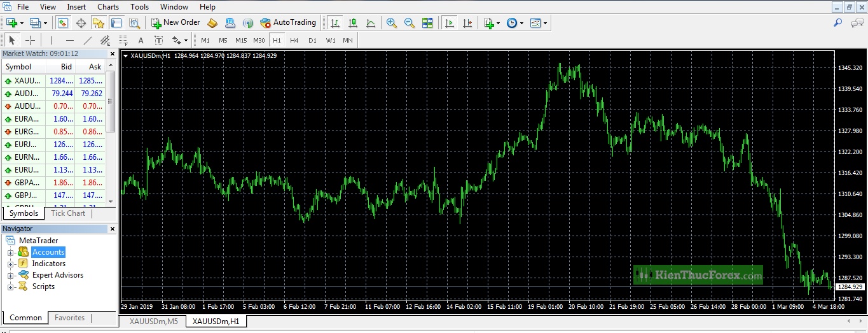Switch chart to M1 timeframe
This screenshot has height=333, width=868.
(x=205, y=40)
